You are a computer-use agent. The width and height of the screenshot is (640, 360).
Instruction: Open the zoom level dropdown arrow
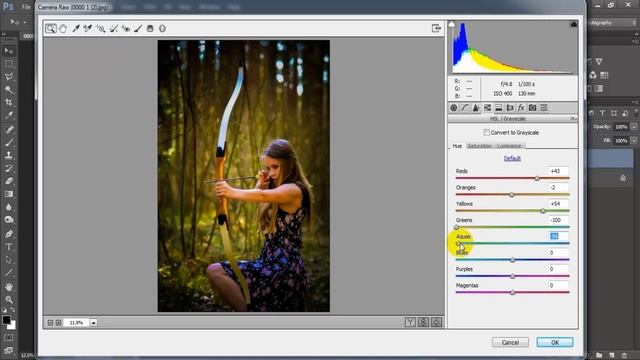[x=93, y=322]
